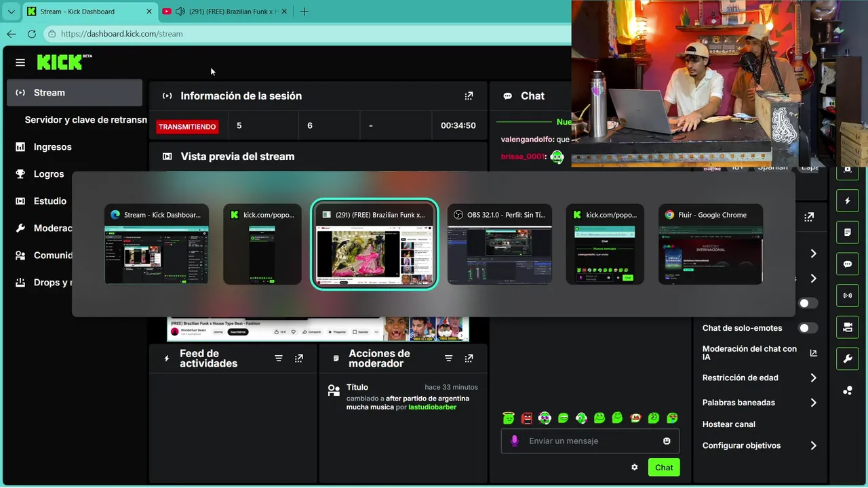The image size is (868, 488).
Task: Click the wrench icon in right sidebar
Action: point(848,359)
